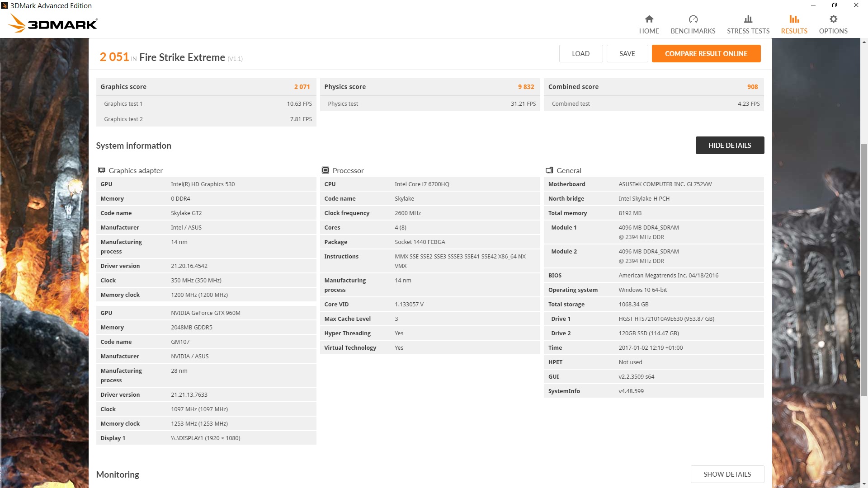
Task: Click the GUI v2.2.3509 s64 value
Action: coord(636,376)
